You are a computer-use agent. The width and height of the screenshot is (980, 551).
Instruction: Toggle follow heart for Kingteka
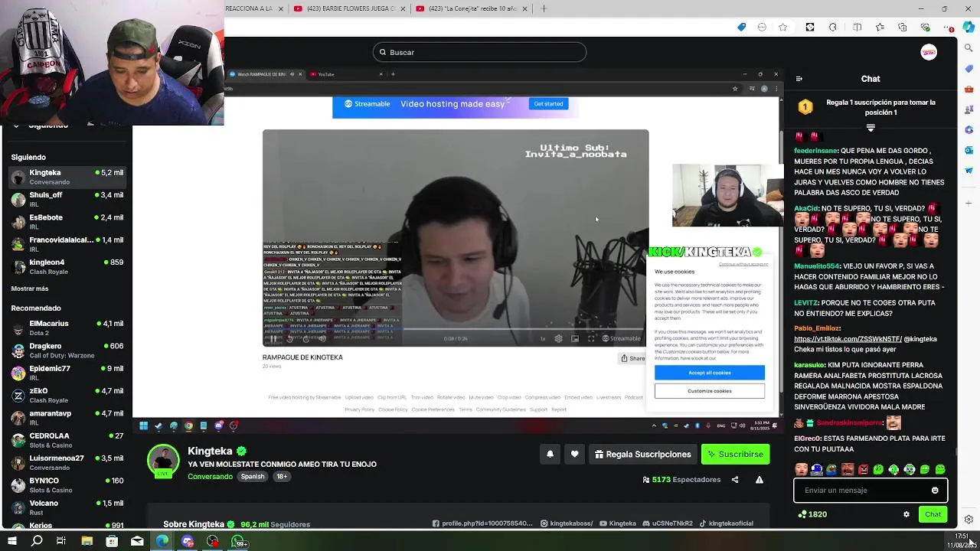coord(574,454)
